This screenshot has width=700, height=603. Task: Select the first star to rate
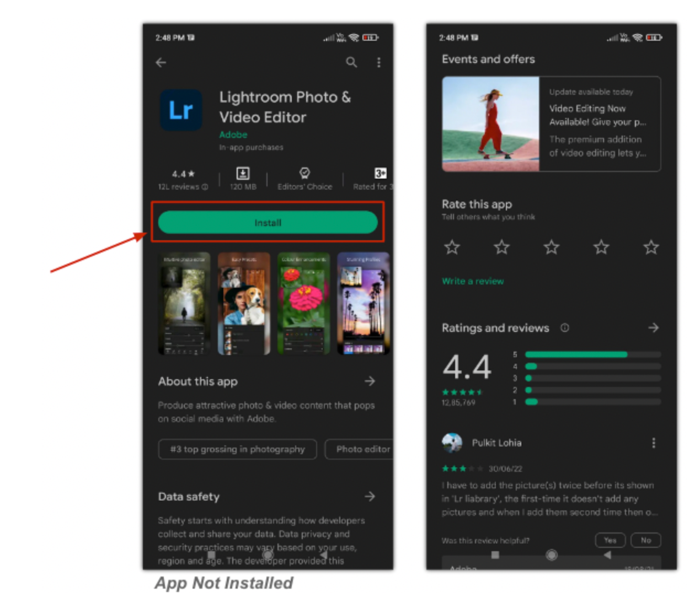coord(452,247)
